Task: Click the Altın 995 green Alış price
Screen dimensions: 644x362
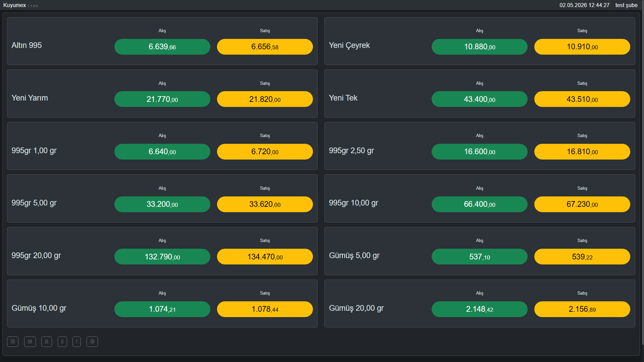Action: (162, 47)
